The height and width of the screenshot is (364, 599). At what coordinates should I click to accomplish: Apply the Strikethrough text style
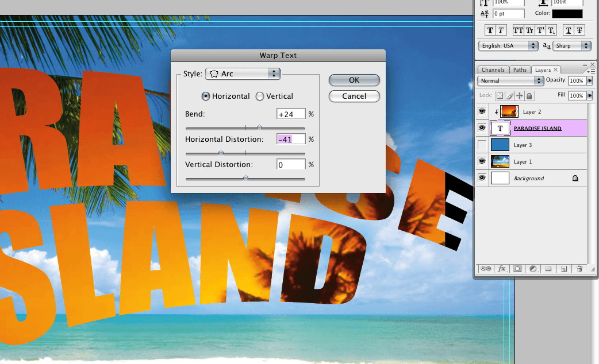tap(580, 30)
